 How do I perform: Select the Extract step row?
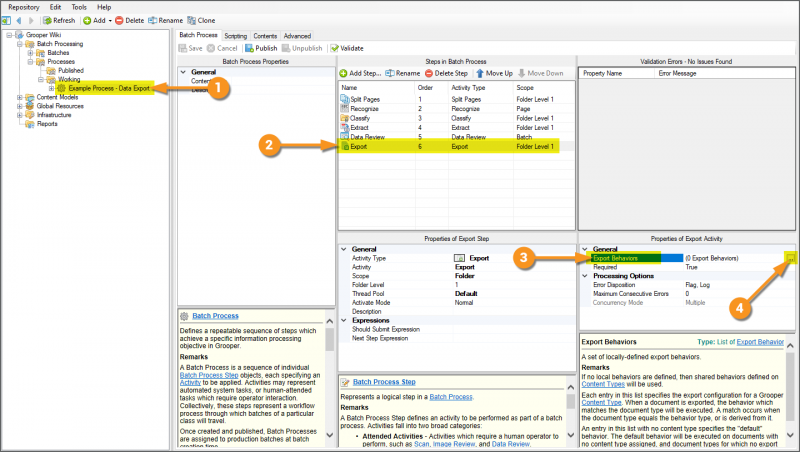(457, 128)
